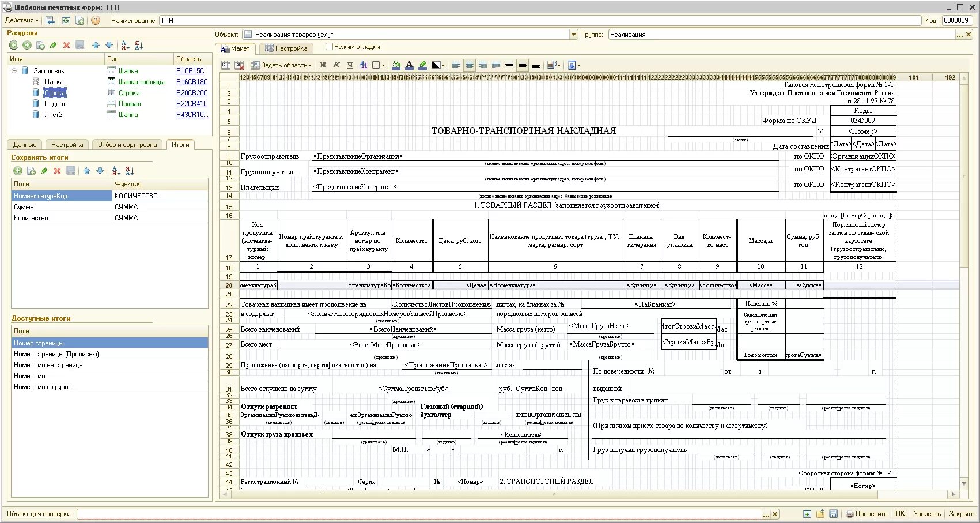This screenshot has height=523, width=980.
Task: Open Объект для проверки selection ellipsis
Action: click(x=766, y=514)
